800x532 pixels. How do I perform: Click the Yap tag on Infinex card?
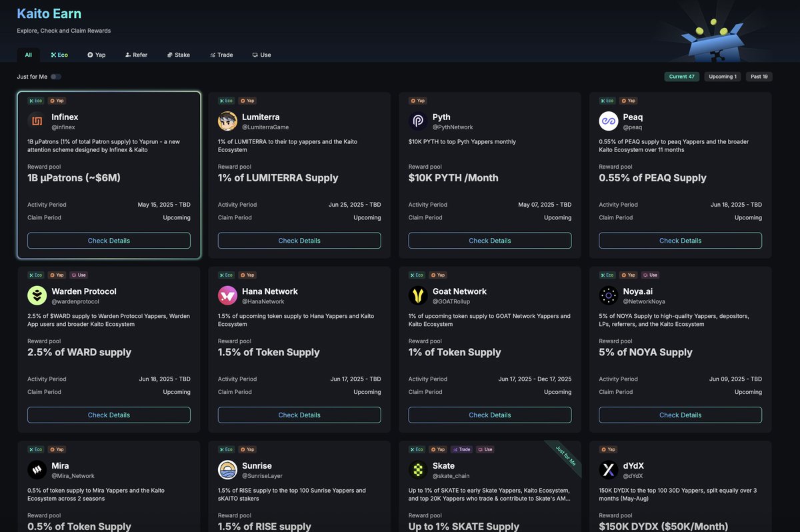tap(57, 101)
